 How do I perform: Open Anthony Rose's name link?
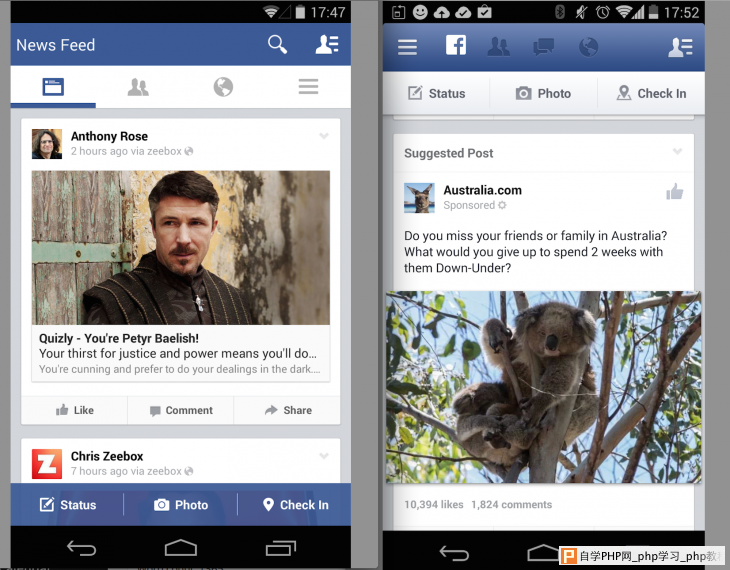click(x=109, y=136)
